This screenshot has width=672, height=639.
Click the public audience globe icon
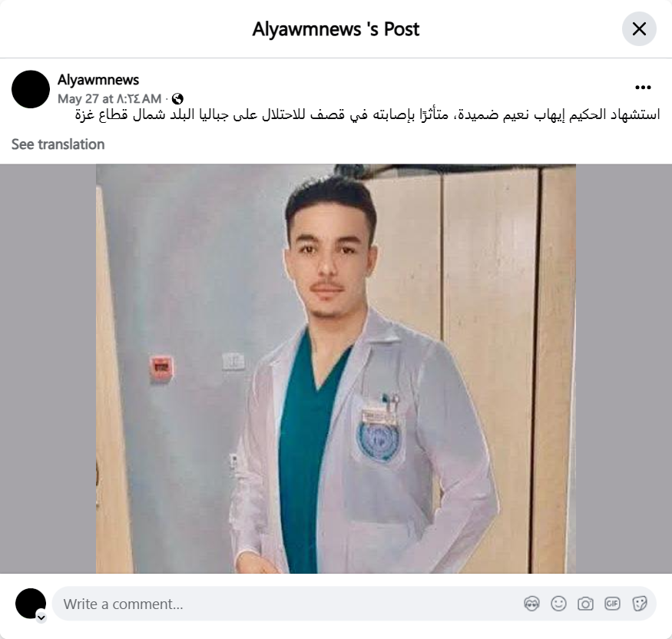tap(177, 99)
